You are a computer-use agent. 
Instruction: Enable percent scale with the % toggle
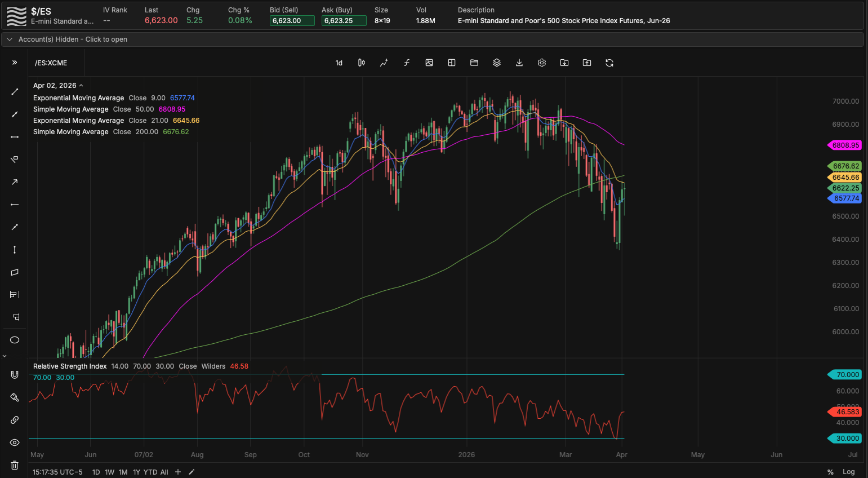829,472
